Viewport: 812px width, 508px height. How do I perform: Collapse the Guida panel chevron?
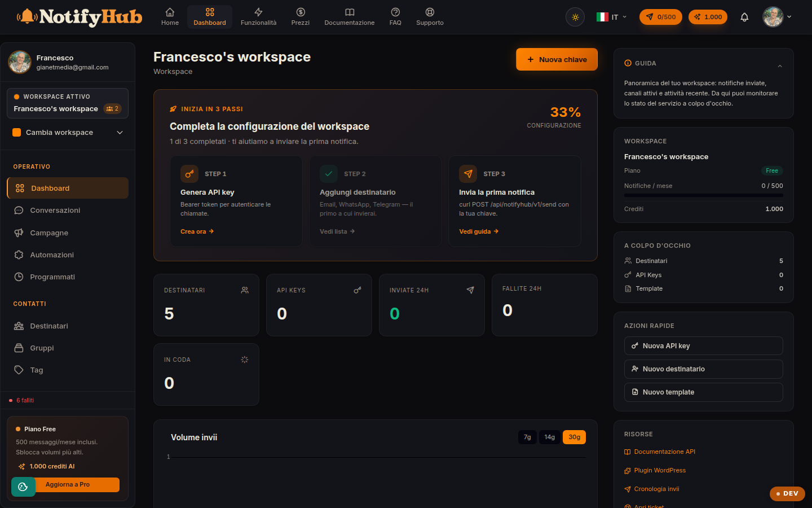click(x=780, y=66)
